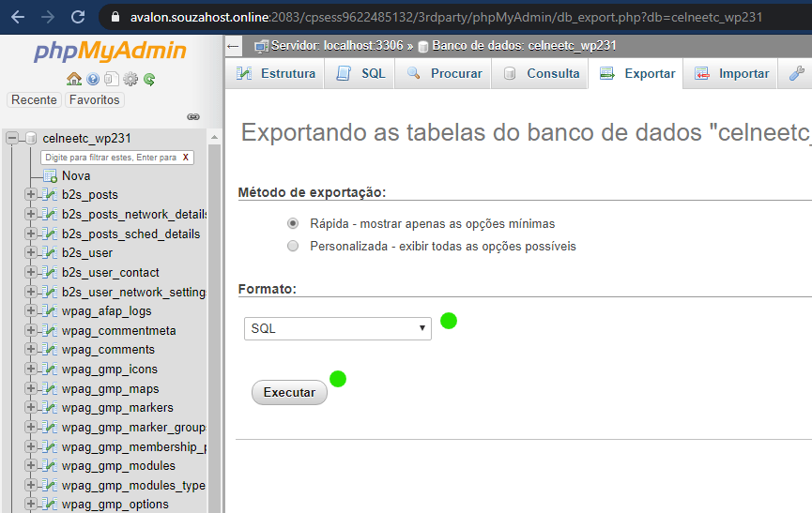812x513 pixels.
Task: Expand the b2s_user_contact node
Action: [31, 272]
